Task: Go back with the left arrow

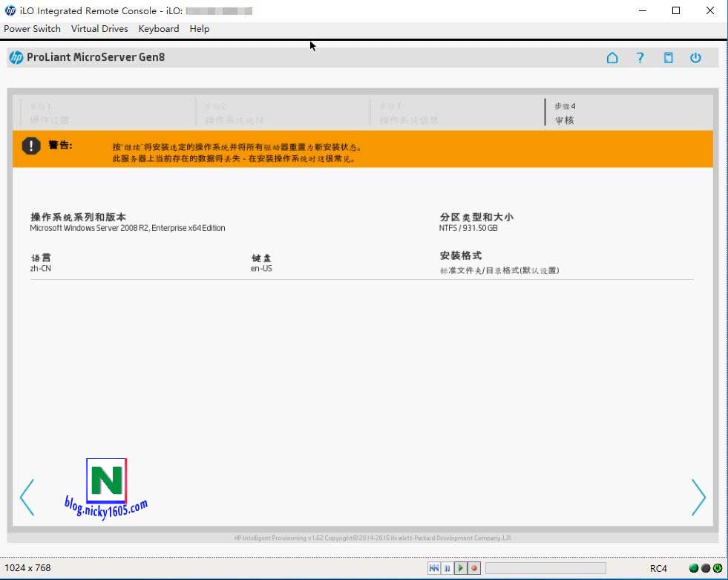Action: point(27,498)
